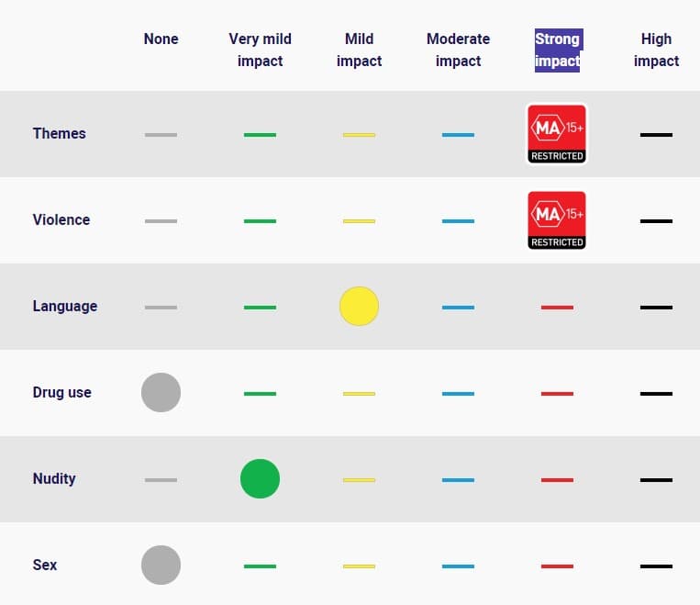The height and width of the screenshot is (605, 700).
Task: Click the green circle in Nudity row
Action: pyautogui.click(x=260, y=479)
